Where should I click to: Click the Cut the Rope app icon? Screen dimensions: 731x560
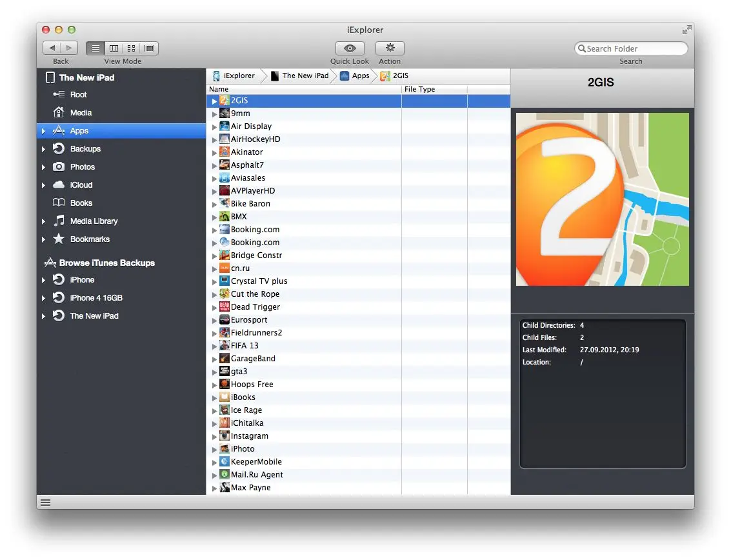coord(225,294)
